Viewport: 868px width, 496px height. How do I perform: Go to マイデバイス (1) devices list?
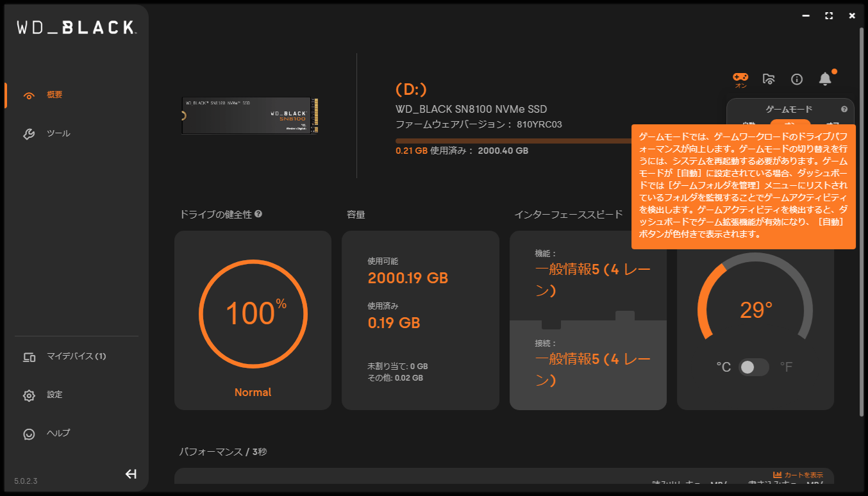coord(76,356)
